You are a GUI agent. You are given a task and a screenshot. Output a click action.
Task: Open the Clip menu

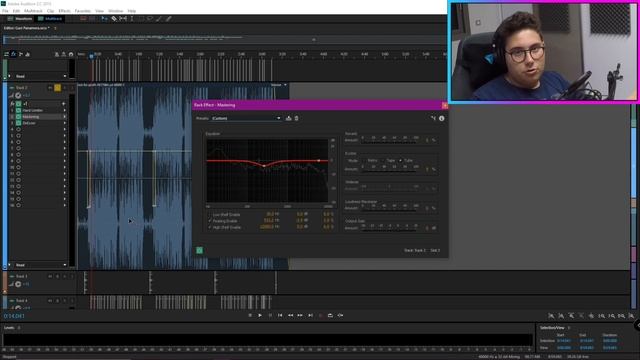coord(51,11)
